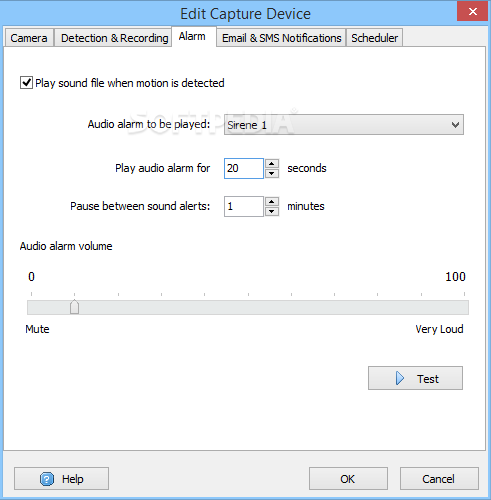Increase pause minutes with up arrow
491x500 pixels.
(x=272, y=201)
